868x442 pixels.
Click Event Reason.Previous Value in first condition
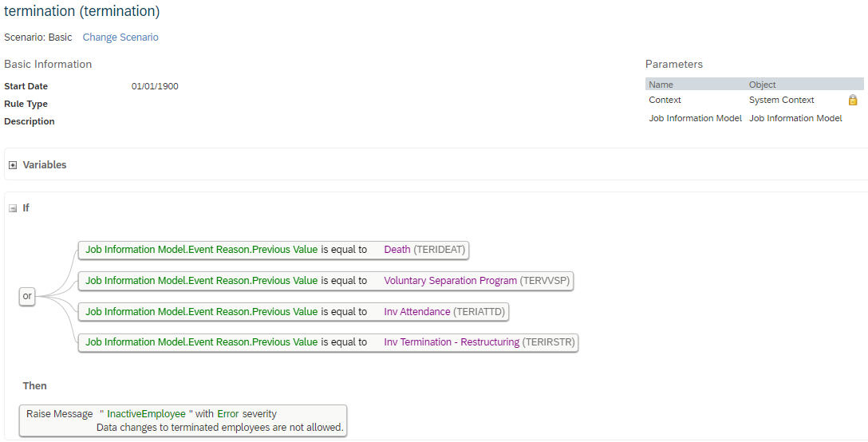[253, 249]
